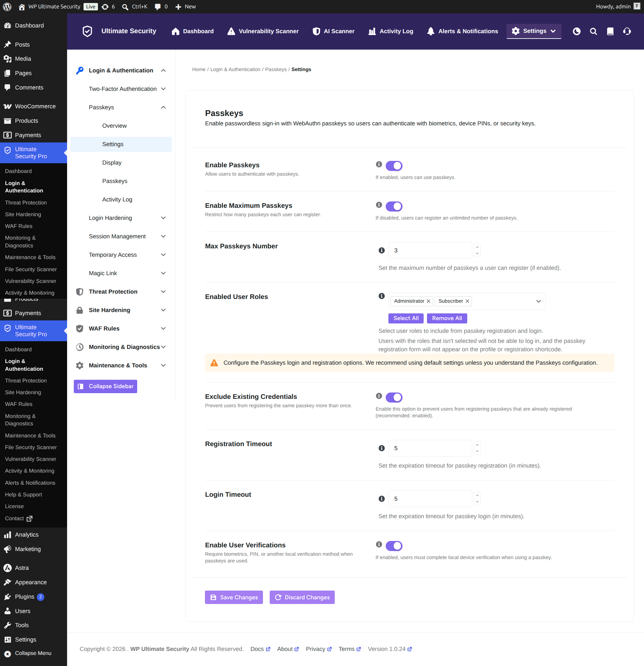Viewport: 644px width, 666px height.
Task: Open the updates icon showing 6
Action: [x=108, y=6]
